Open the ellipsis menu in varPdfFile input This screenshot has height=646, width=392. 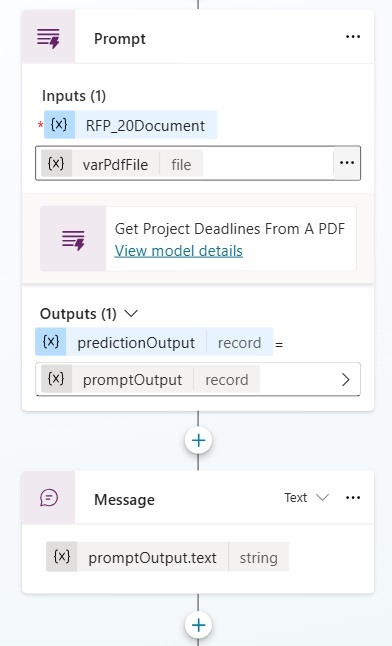tap(347, 163)
